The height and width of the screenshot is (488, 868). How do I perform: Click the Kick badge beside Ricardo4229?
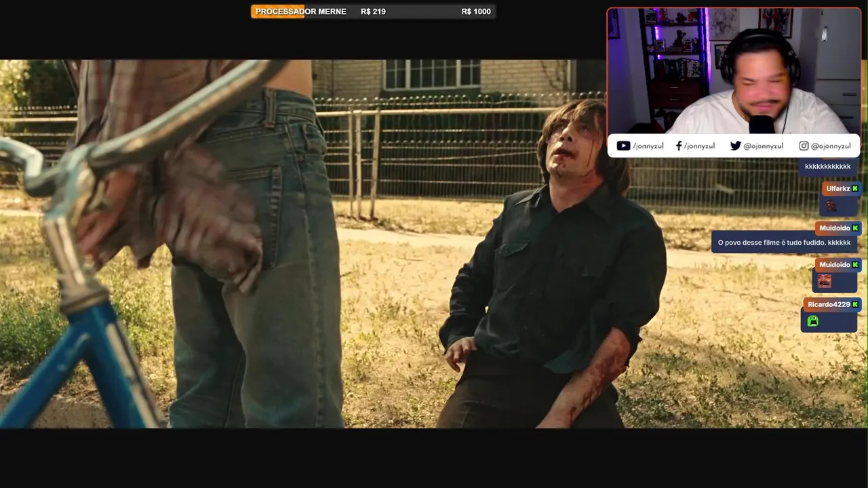pyautogui.click(x=856, y=304)
